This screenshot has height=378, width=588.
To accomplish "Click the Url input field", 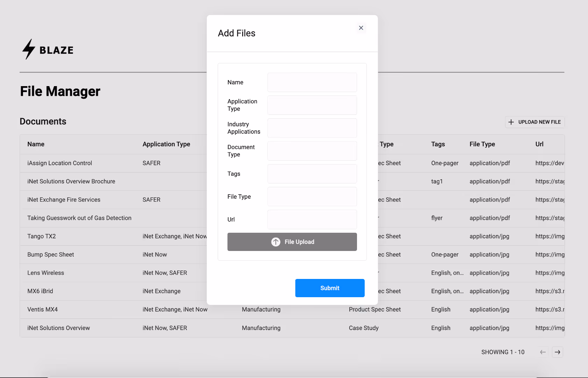I will (312, 219).
